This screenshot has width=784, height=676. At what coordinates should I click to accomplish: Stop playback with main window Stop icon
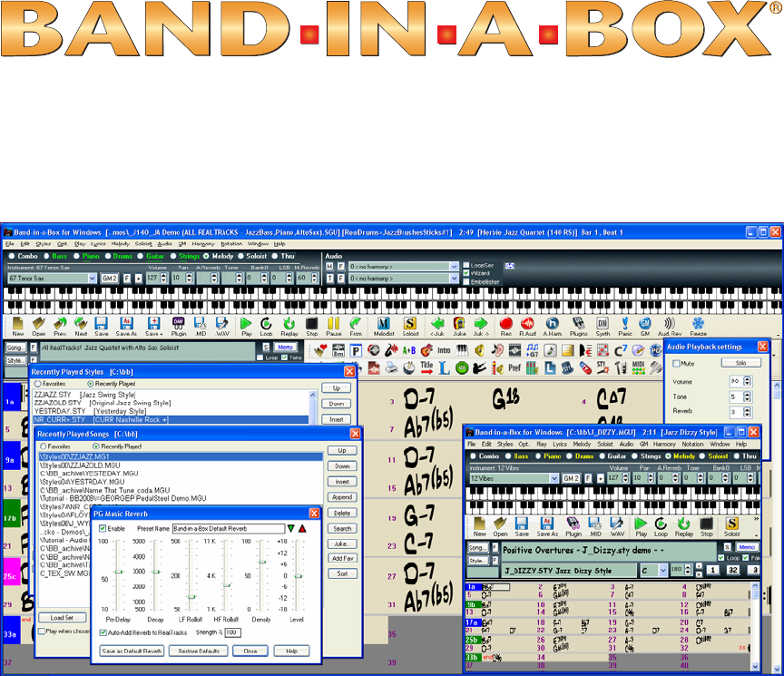311,326
